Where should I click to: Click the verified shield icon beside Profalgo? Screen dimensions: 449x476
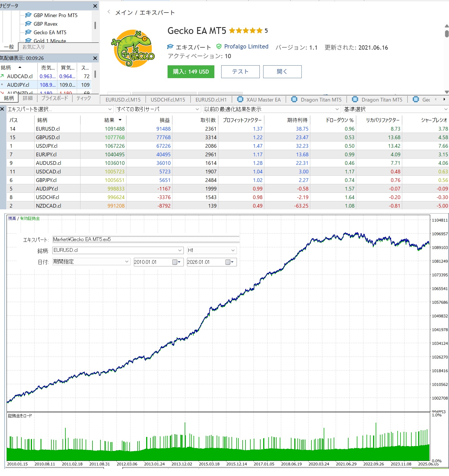point(219,46)
